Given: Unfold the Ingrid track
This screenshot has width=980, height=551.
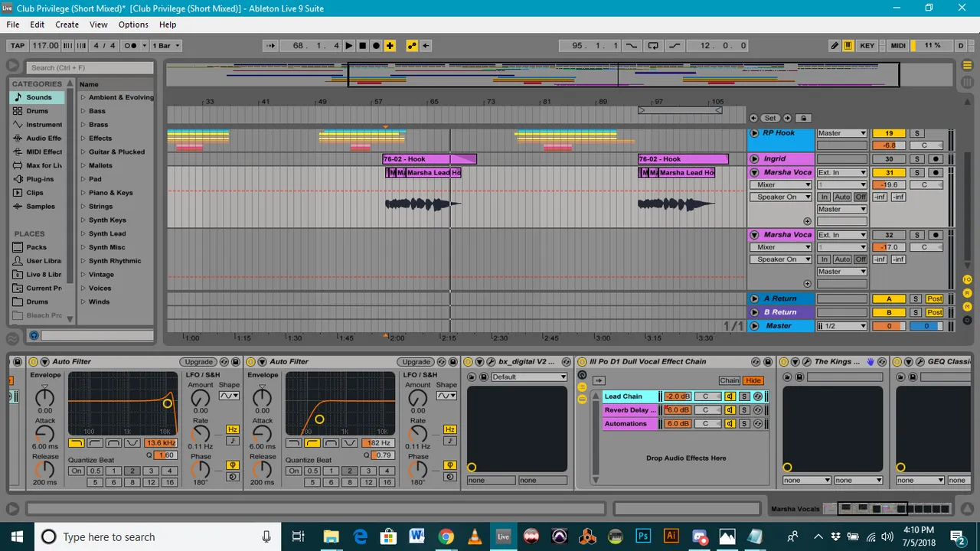Looking at the screenshot, I should pyautogui.click(x=754, y=159).
